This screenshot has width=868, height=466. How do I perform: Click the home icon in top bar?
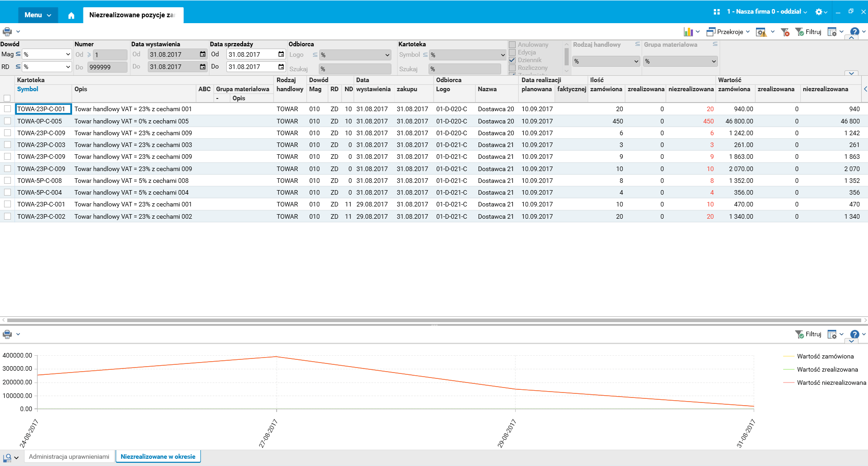[x=71, y=15]
